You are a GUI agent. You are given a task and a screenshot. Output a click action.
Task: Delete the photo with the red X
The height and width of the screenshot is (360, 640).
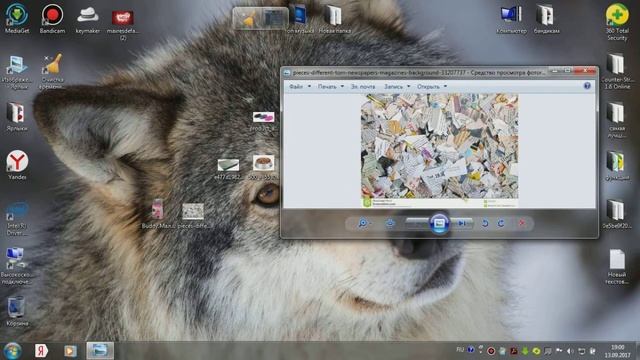click(522, 223)
